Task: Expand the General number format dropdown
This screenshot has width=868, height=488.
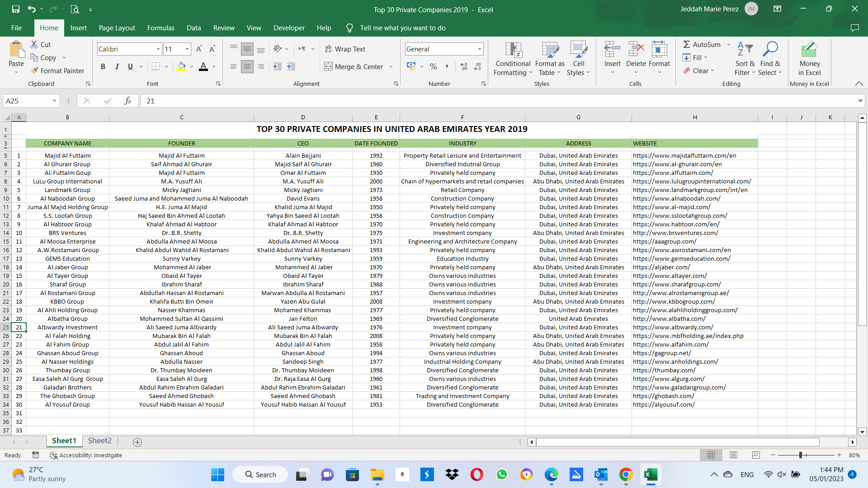Action: pyautogui.click(x=479, y=49)
